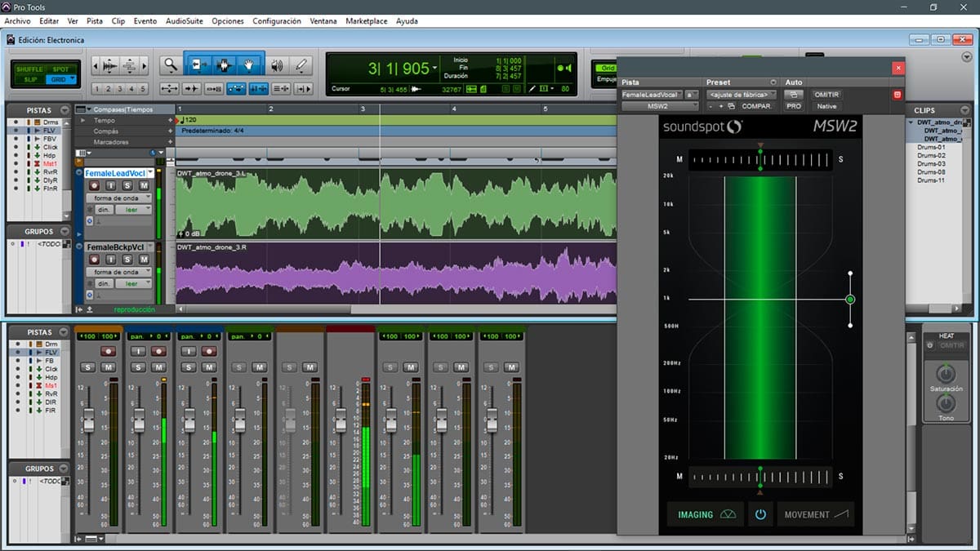This screenshot has height=551, width=980.
Task: Open the Ayuda menu
Action: click(x=407, y=21)
